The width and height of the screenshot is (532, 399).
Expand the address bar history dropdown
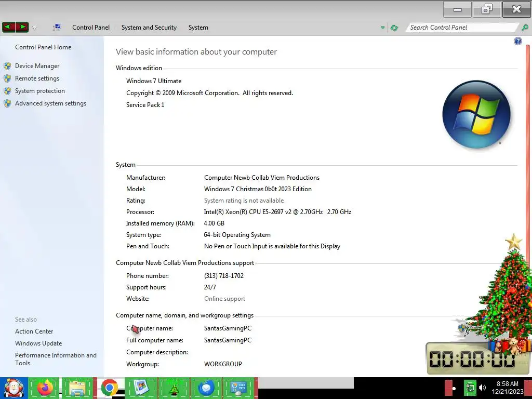pos(383,28)
